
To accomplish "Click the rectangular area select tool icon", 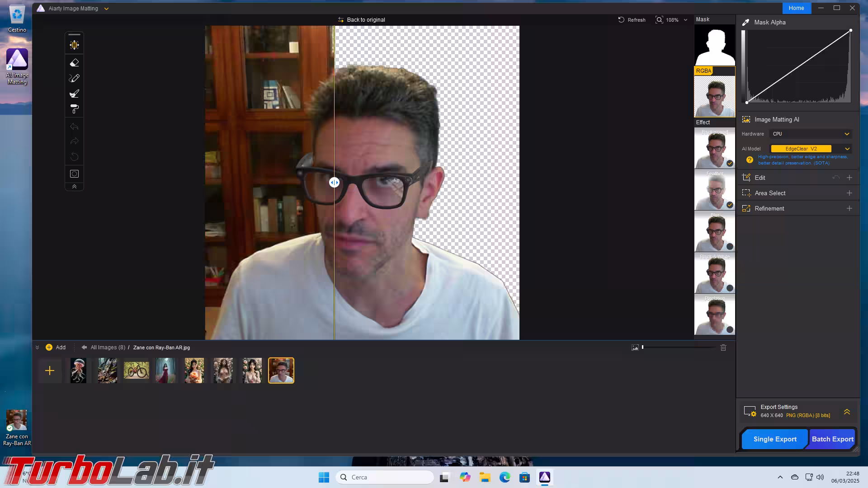I will pyautogui.click(x=75, y=174).
